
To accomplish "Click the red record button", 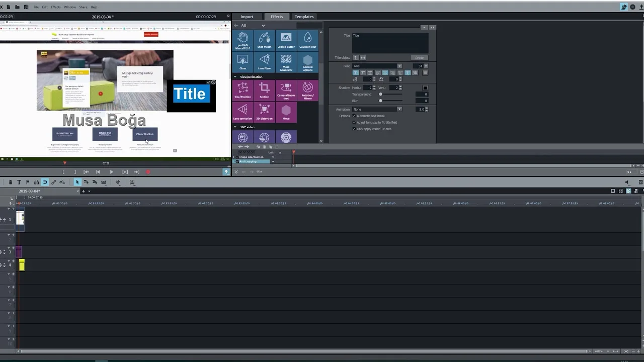I will [148, 172].
